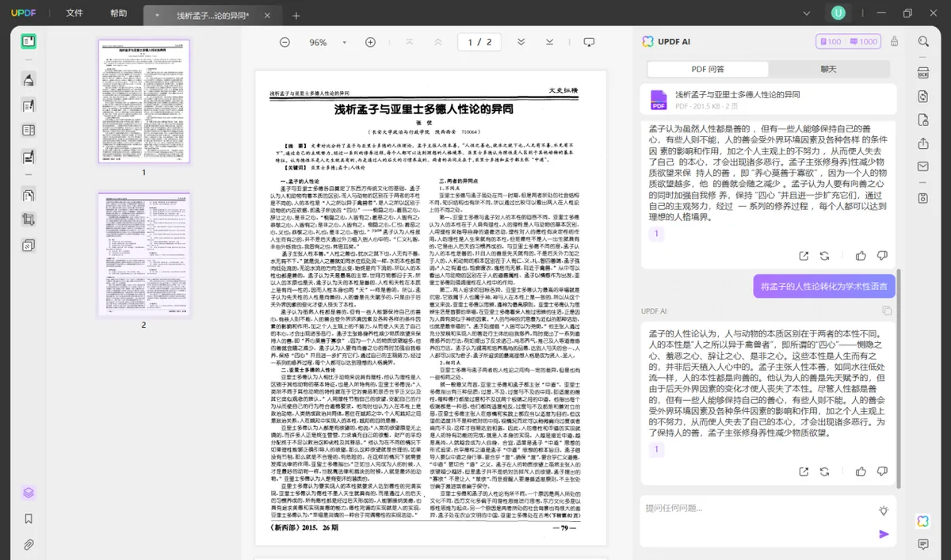This screenshot has height=560, width=951.
Task: Thumbs down the last AI response
Action: tap(881, 472)
